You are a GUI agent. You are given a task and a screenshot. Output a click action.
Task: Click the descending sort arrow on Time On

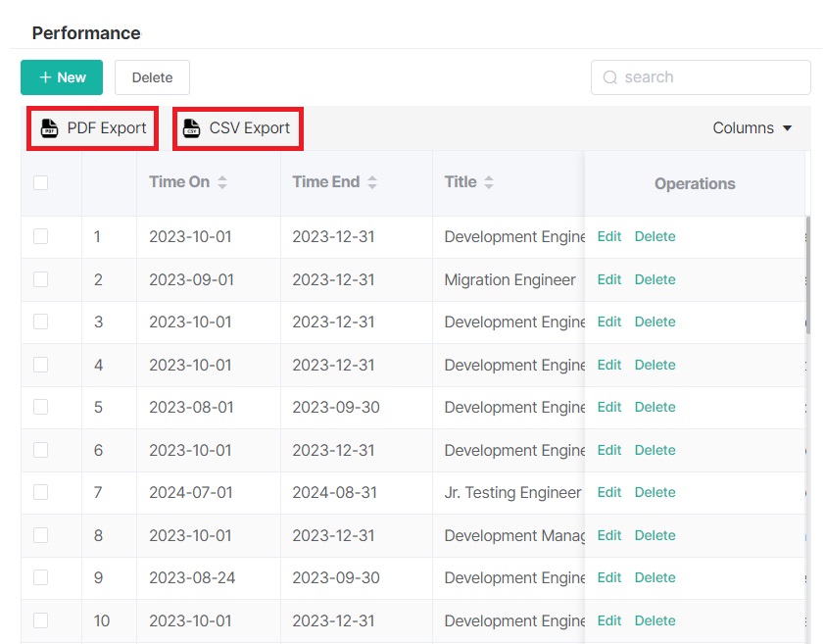[222, 186]
